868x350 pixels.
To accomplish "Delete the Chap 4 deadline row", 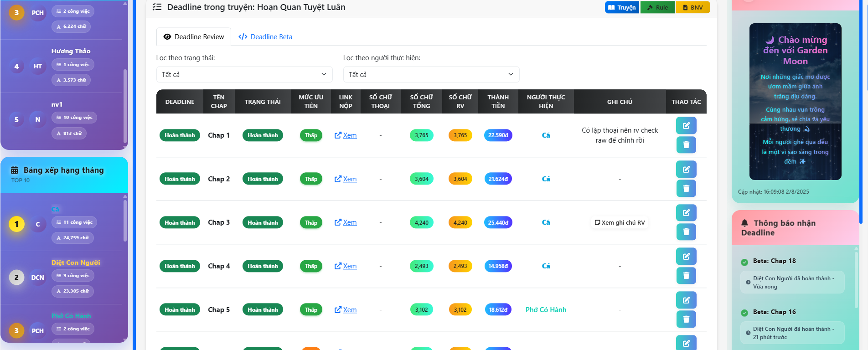I will pos(686,276).
